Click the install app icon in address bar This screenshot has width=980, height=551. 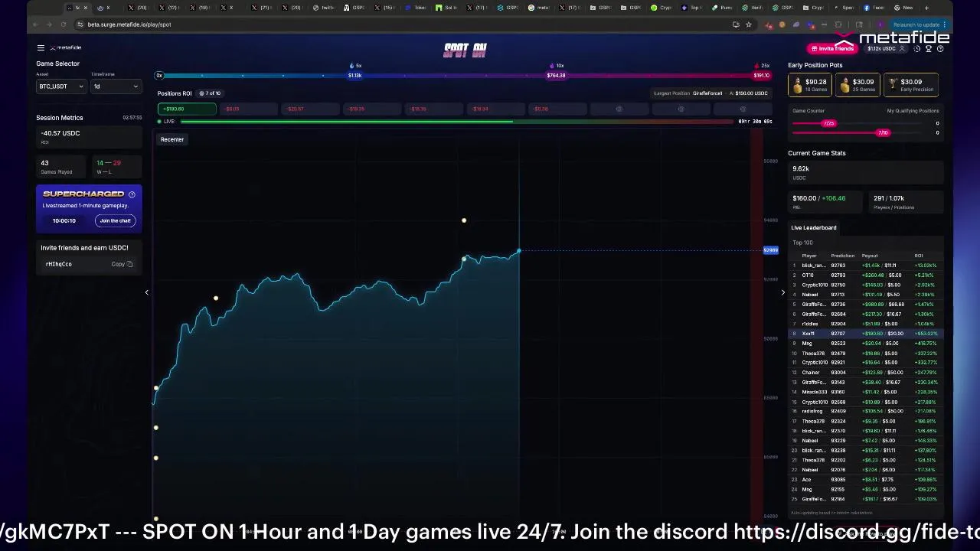pos(736,24)
